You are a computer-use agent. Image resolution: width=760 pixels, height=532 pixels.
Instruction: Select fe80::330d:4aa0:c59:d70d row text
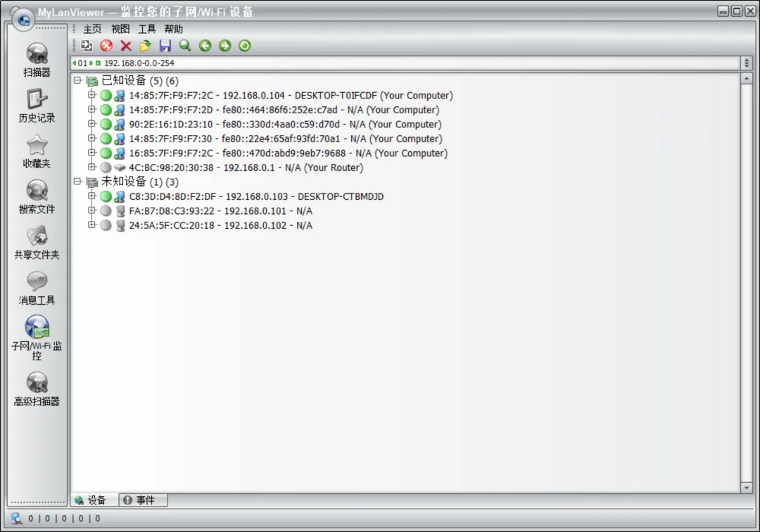[x=286, y=125]
